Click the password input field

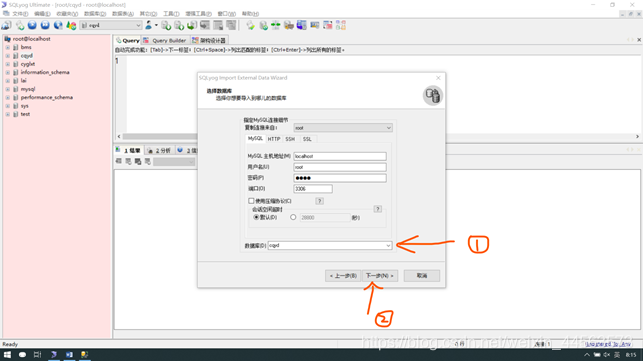(340, 178)
